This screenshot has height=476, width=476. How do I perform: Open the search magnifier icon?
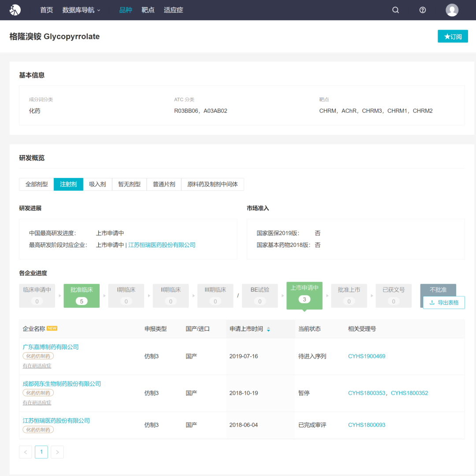click(395, 10)
